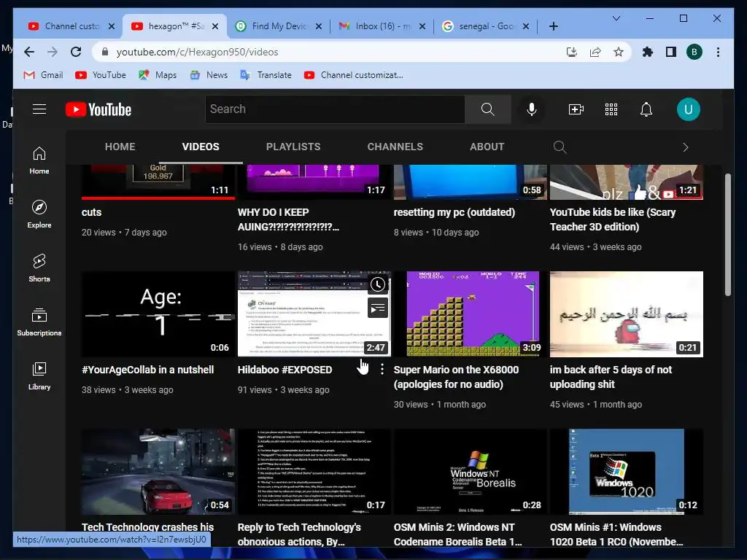Open 'resetting my pc (outdated)' video title
The width and height of the screenshot is (747, 560).
coord(454,212)
